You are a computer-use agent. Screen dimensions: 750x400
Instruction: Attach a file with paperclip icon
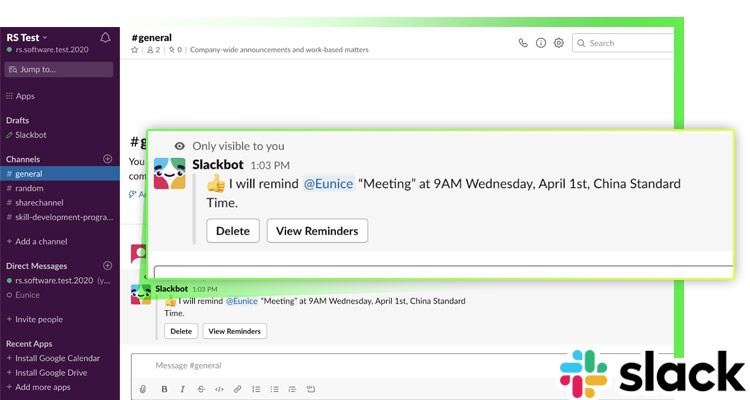point(143,389)
